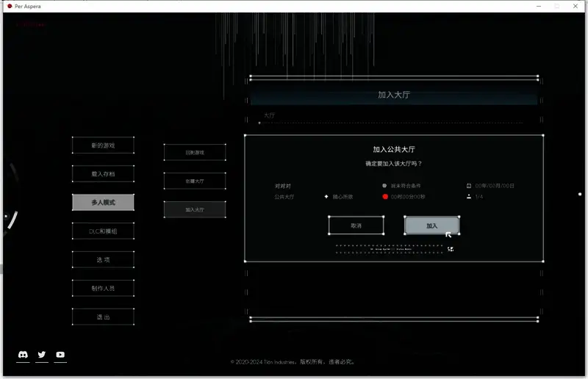
Task: Click the calendar date icon in dialog
Action: [469, 186]
